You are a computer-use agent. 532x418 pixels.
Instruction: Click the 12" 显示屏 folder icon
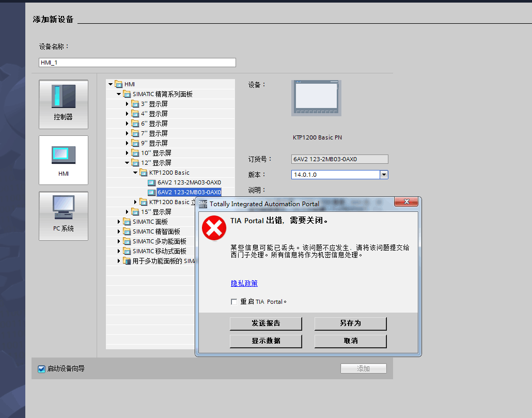pos(135,163)
